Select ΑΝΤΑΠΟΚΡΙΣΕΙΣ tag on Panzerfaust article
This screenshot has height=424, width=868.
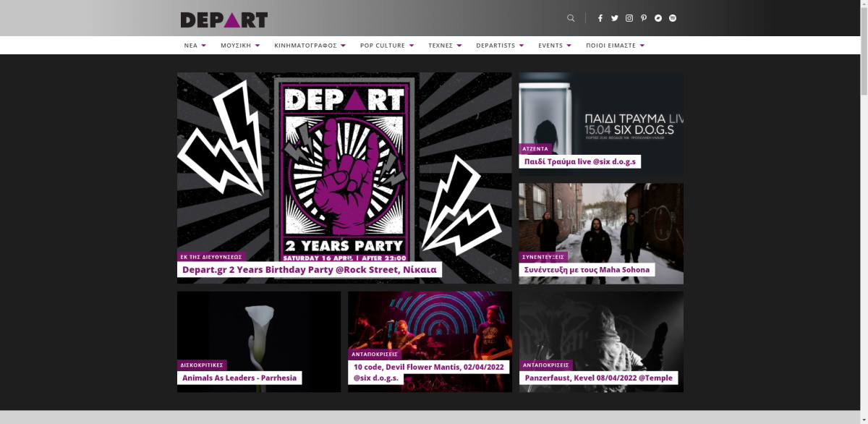545,365
